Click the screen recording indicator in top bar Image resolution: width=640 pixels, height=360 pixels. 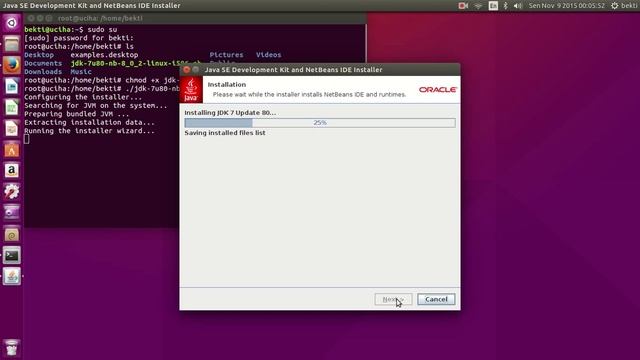463,6
